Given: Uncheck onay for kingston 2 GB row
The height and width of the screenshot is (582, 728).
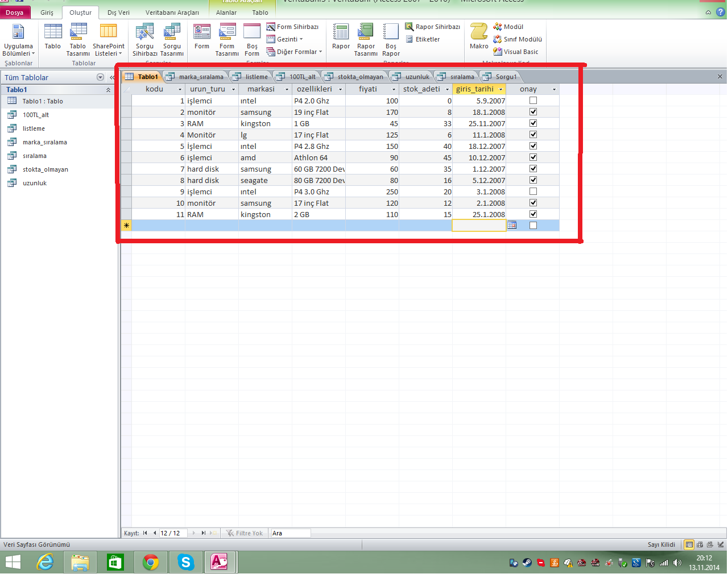Looking at the screenshot, I should tap(533, 214).
